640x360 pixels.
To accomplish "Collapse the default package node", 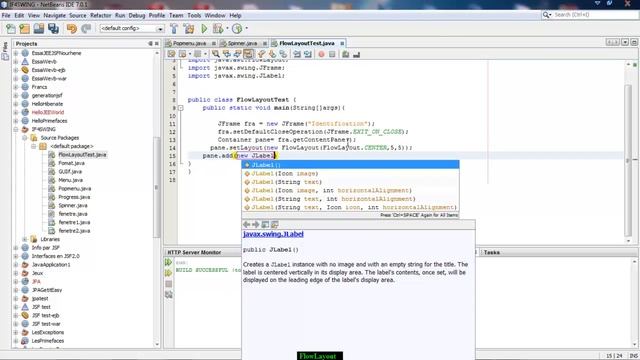I will [x=34, y=146].
